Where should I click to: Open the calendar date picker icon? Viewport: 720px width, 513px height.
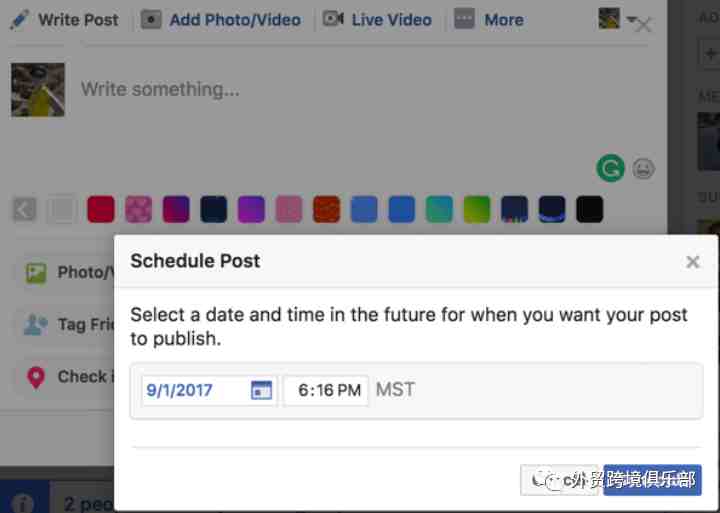coord(261,390)
